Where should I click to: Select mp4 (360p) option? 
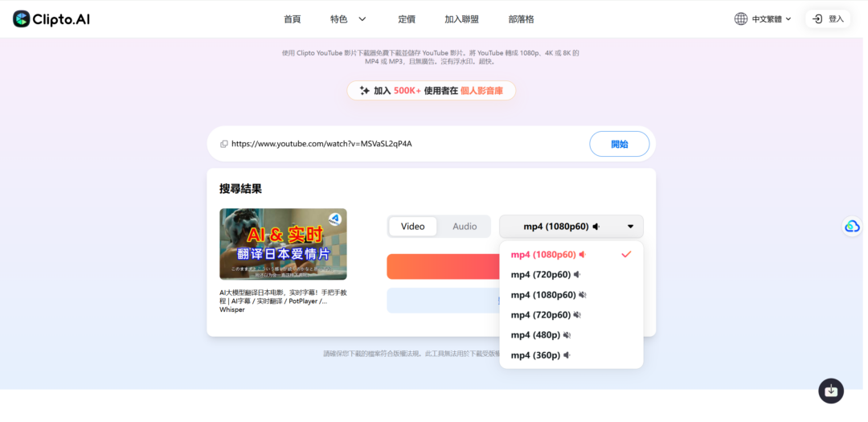click(571, 355)
